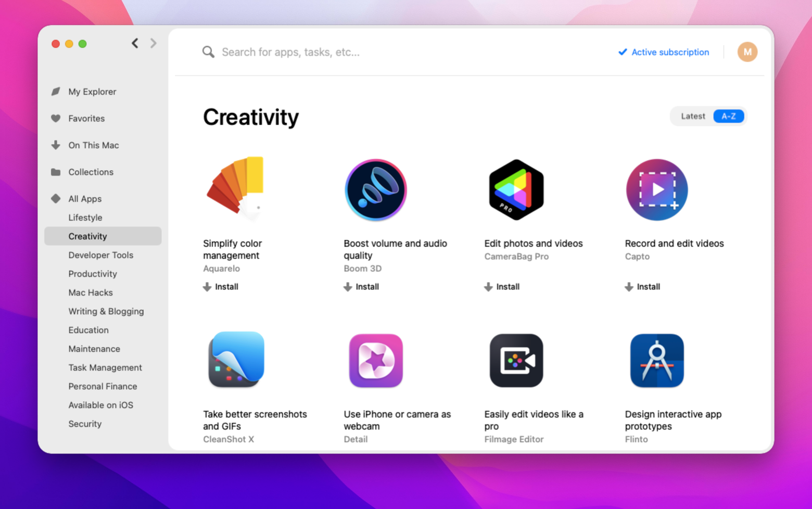
Task: Open the Filmage Editor app icon
Action: pos(516,361)
